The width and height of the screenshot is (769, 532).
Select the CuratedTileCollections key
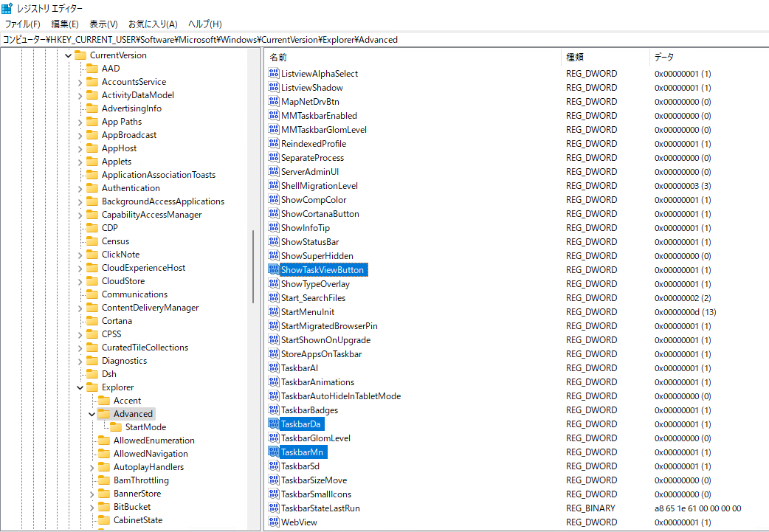tap(145, 347)
